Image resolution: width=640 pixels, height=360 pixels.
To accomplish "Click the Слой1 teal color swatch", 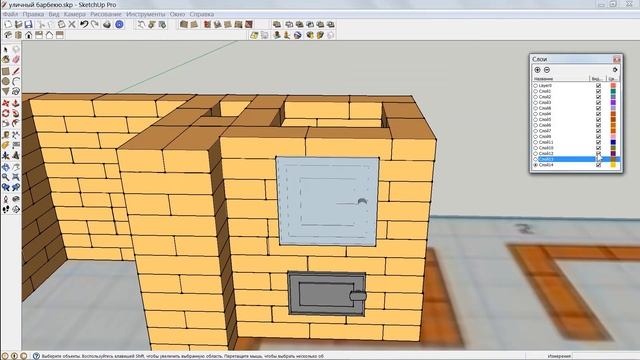I will coord(613,91).
